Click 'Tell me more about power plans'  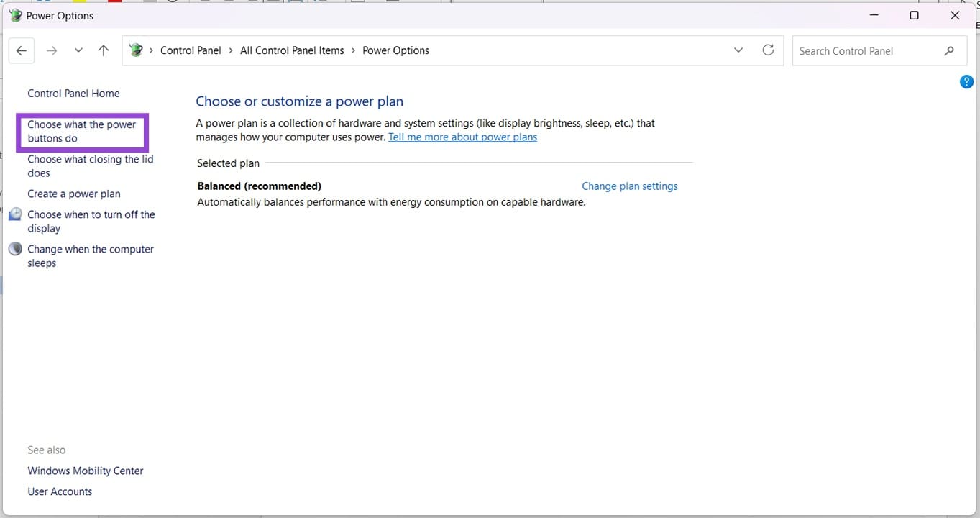click(x=462, y=137)
